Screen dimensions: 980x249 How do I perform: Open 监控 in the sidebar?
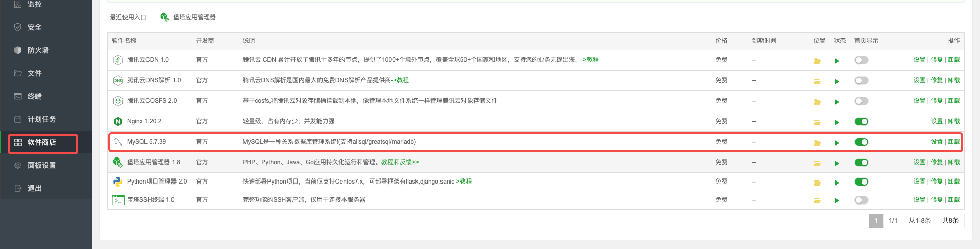(46, 4)
